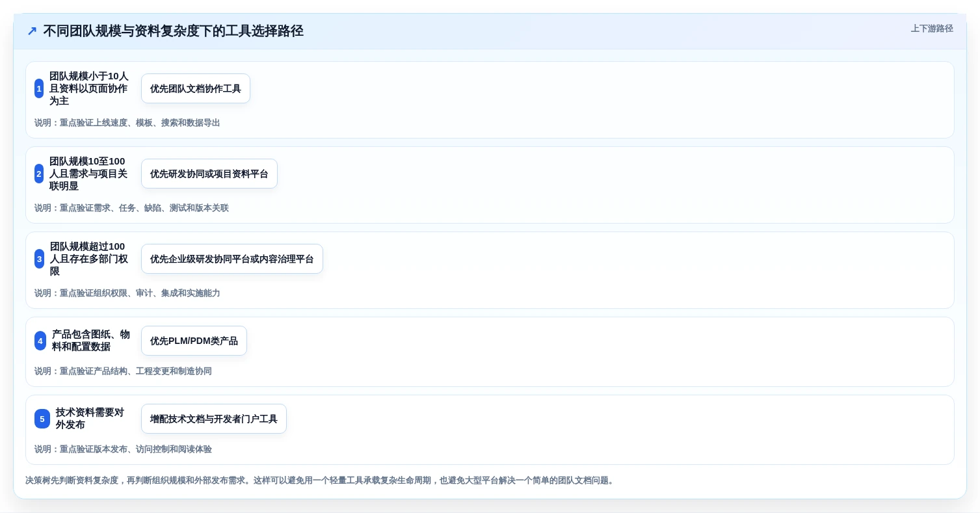Image resolution: width=980 pixels, height=513 pixels.
Task: Click condition 团队规模超过100人且存在多部门权限
Action: 90,259
